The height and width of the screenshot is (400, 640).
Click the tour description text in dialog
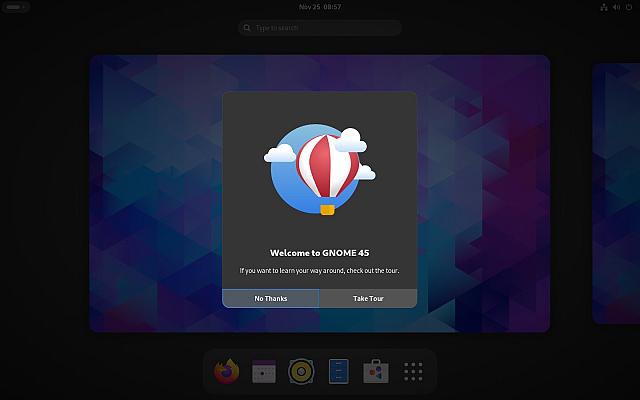click(x=320, y=271)
